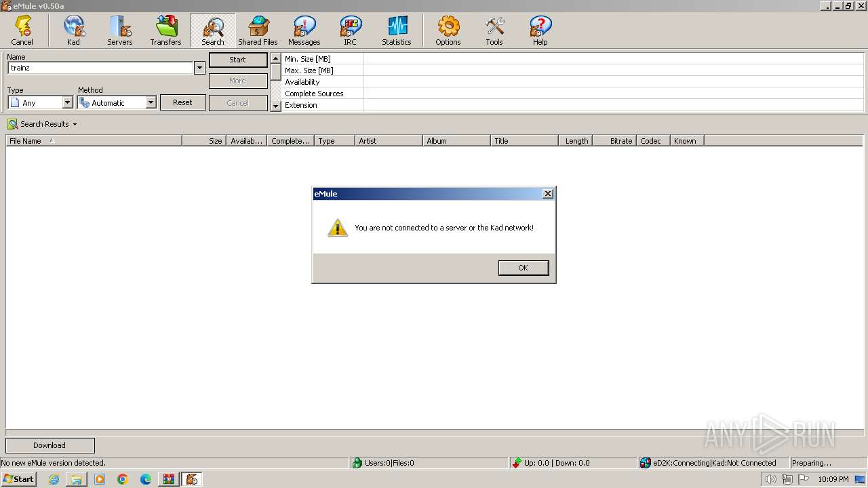868x488 pixels.
Task: Click the search Name input field
Action: coord(100,68)
